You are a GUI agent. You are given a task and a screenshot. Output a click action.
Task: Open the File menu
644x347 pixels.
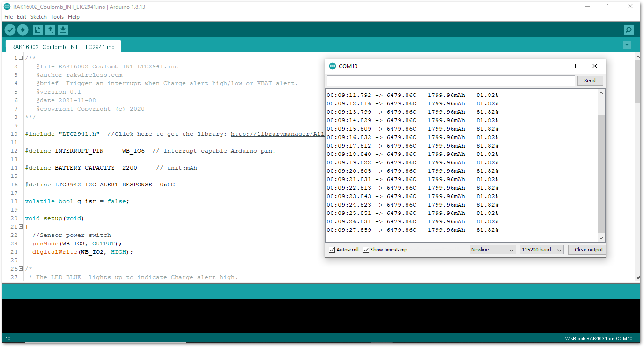pos(8,17)
